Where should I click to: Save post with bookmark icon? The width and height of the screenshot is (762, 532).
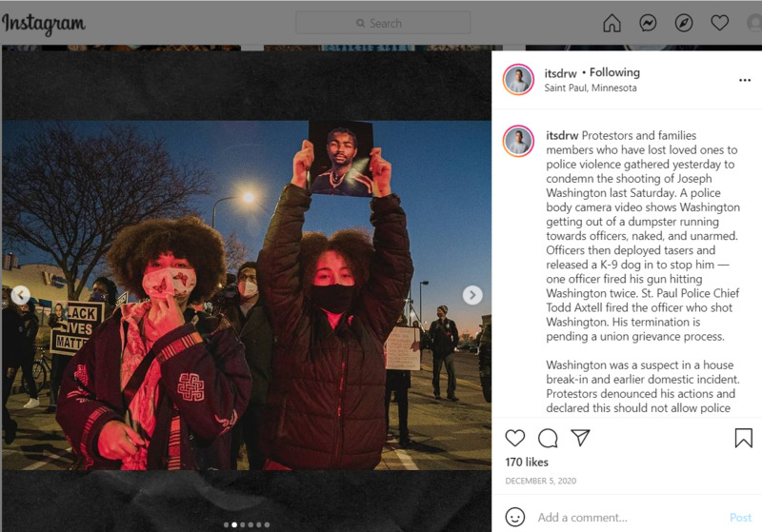(x=744, y=438)
